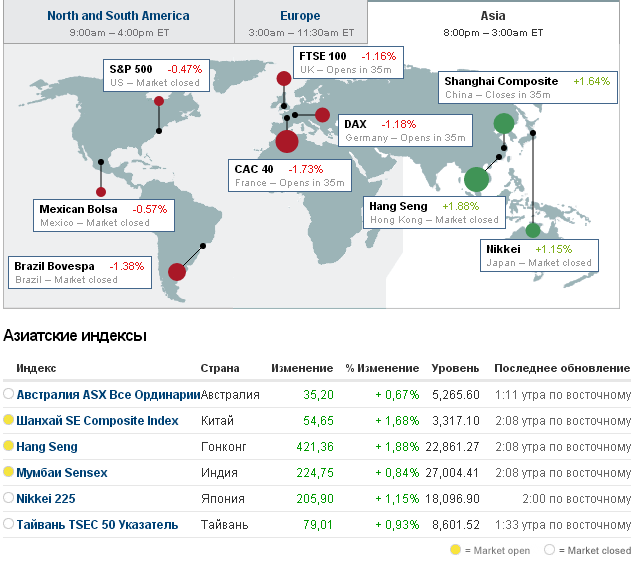Click the yellow open-market dot beside Шанхай SE

click(x=9, y=420)
